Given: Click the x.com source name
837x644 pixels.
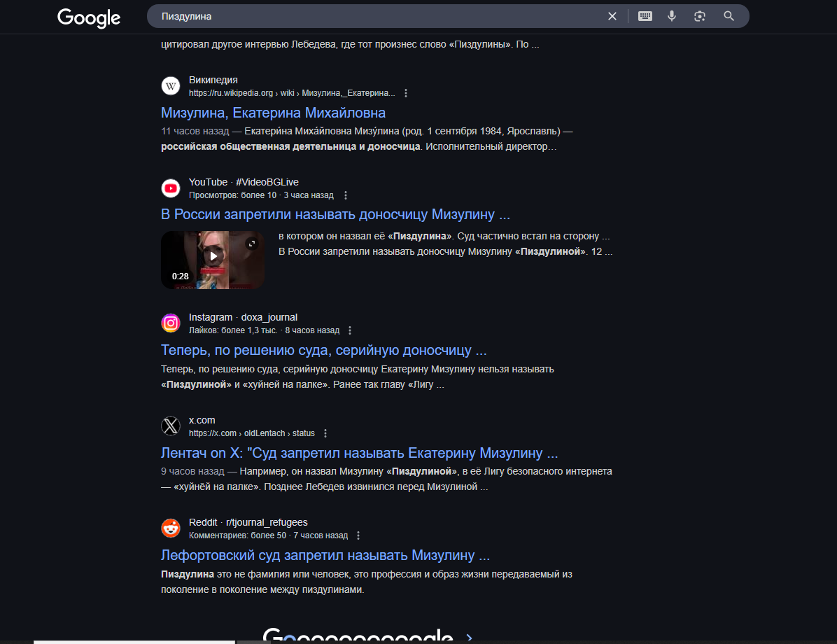Looking at the screenshot, I should (202, 420).
